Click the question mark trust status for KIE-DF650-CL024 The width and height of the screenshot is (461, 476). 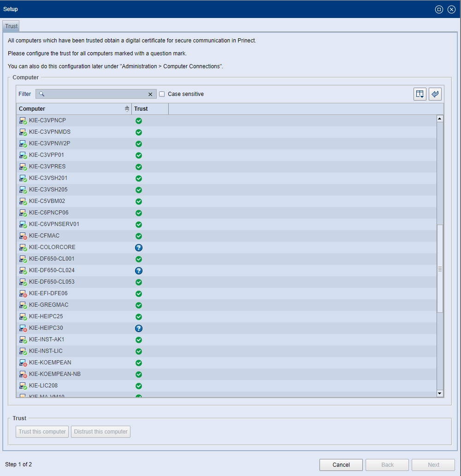tap(138, 271)
